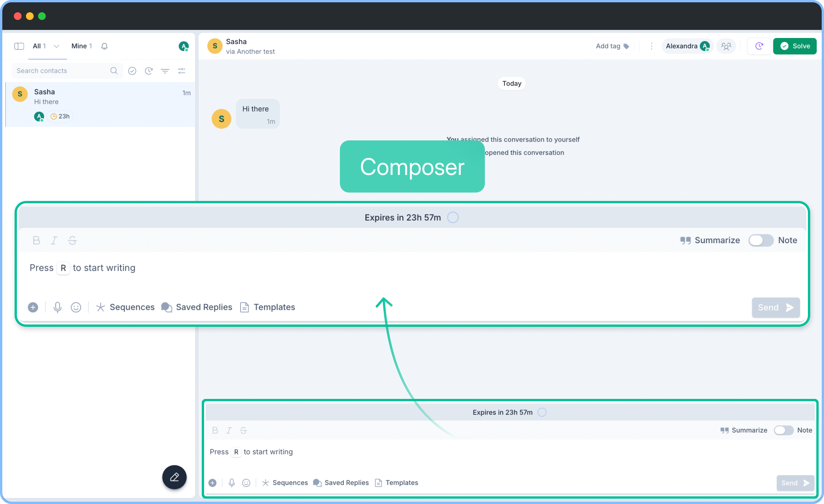The image size is (824, 504).
Task: Click the purple snooze button beside Solve
Action: pos(759,46)
